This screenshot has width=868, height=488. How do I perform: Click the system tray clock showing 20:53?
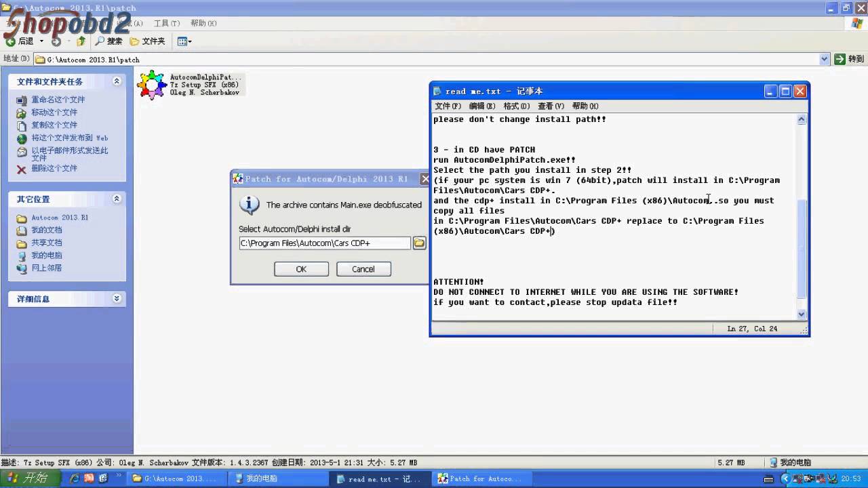[x=851, y=479]
